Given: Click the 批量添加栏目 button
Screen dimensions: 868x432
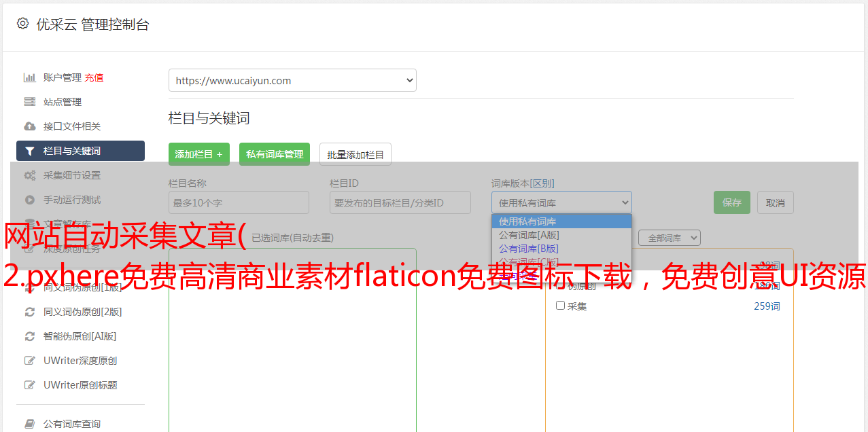Looking at the screenshot, I should (355, 154).
